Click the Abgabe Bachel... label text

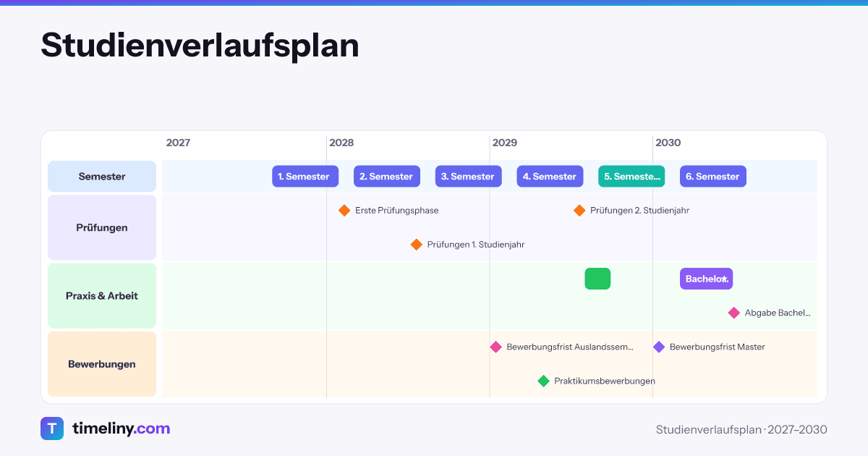[778, 313]
